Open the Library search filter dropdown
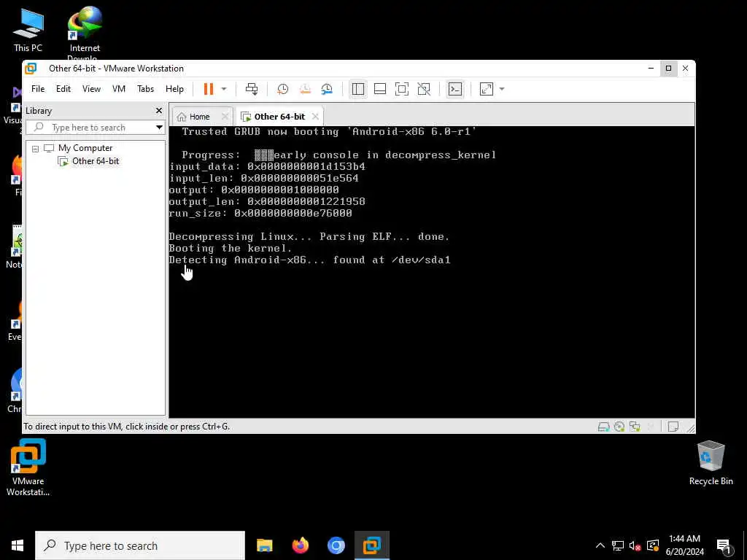Viewport: 747px width, 560px height. pyautogui.click(x=159, y=128)
